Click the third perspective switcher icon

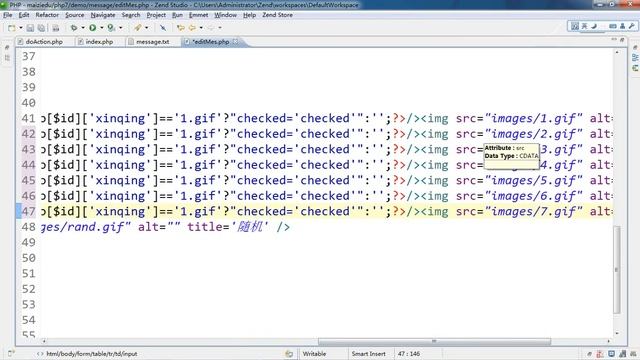coord(594,26)
